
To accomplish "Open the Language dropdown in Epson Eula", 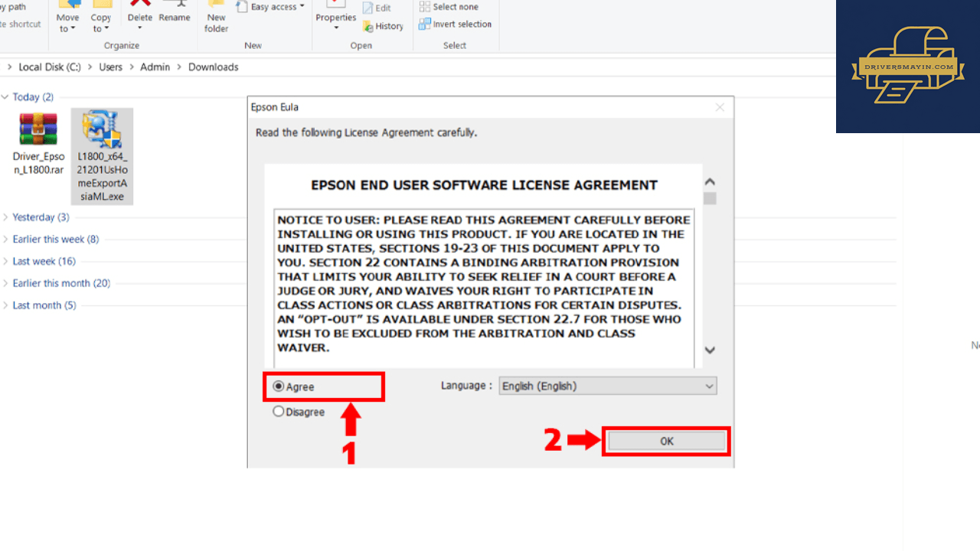I will tap(608, 386).
